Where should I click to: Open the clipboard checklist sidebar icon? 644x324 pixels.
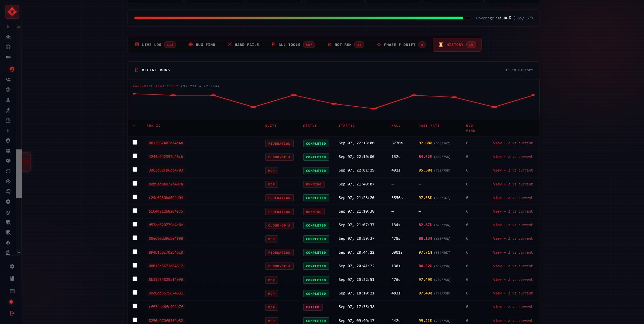pyautogui.click(x=8, y=253)
